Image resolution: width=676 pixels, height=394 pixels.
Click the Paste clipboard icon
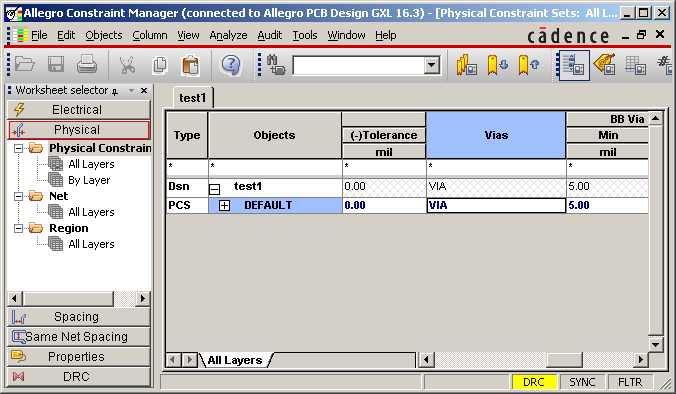[x=191, y=65]
